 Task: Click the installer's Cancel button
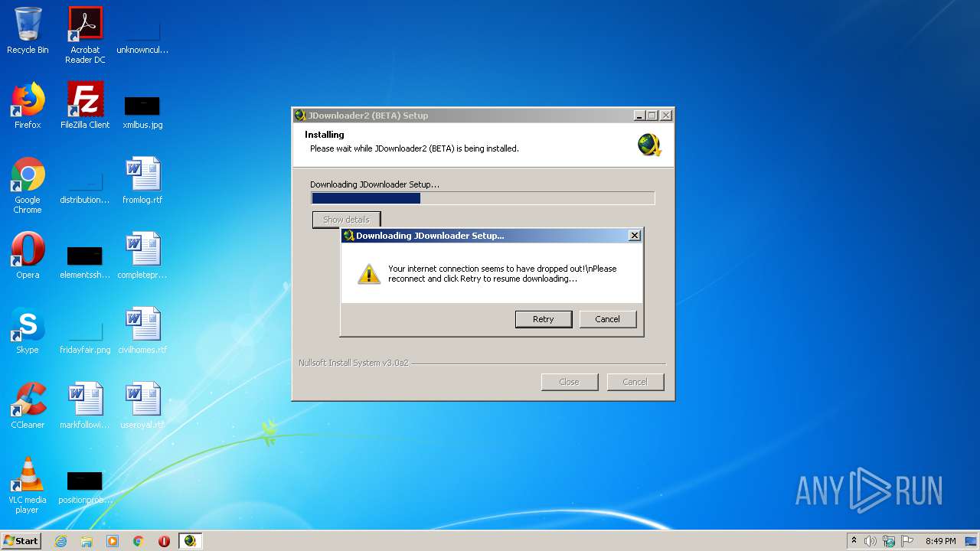(635, 382)
